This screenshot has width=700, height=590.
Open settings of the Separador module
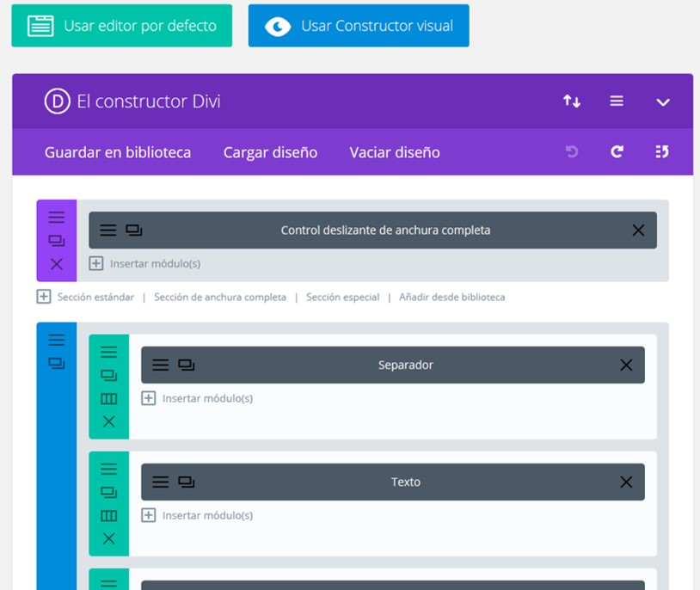(161, 366)
